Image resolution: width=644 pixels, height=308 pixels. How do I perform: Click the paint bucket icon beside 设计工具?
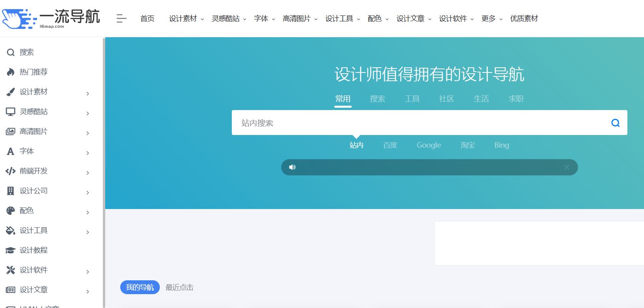click(x=11, y=230)
